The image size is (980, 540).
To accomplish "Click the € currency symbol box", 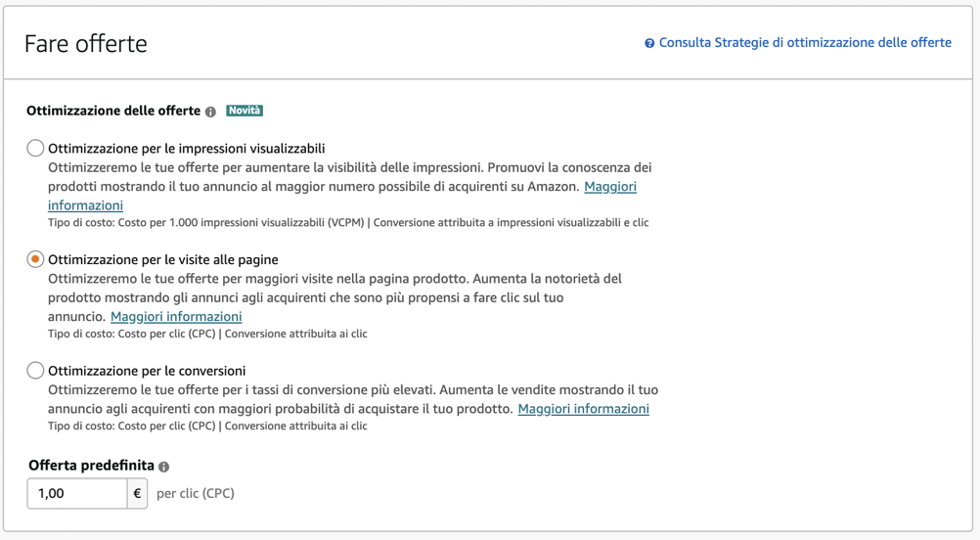I will pyautogui.click(x=137, y=494).
